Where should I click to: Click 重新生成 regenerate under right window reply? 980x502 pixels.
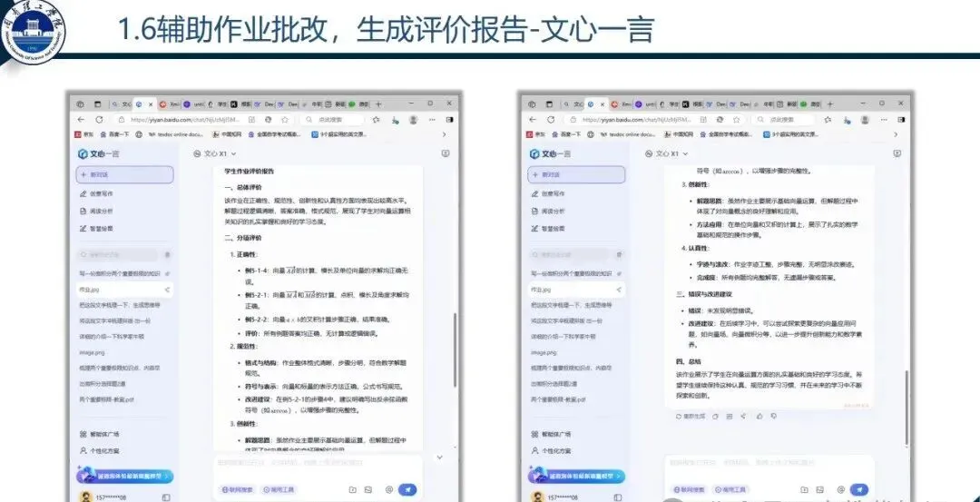click(691, 416)
